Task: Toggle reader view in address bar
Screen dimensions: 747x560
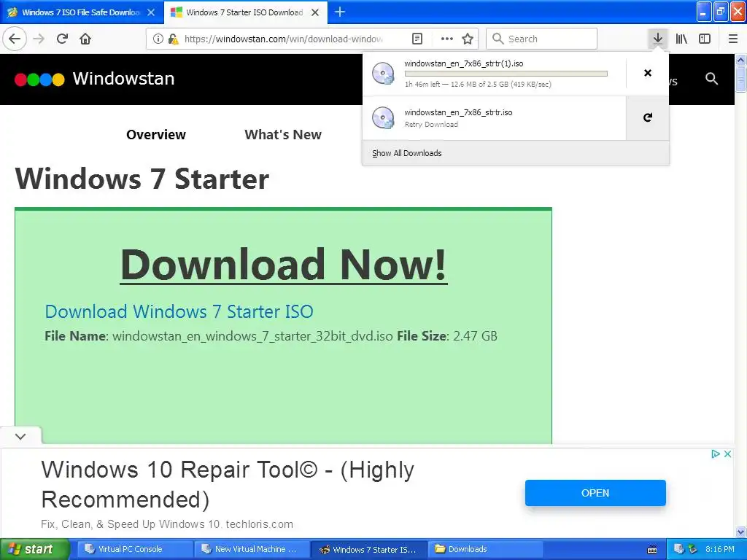Action: pos(417,39)
